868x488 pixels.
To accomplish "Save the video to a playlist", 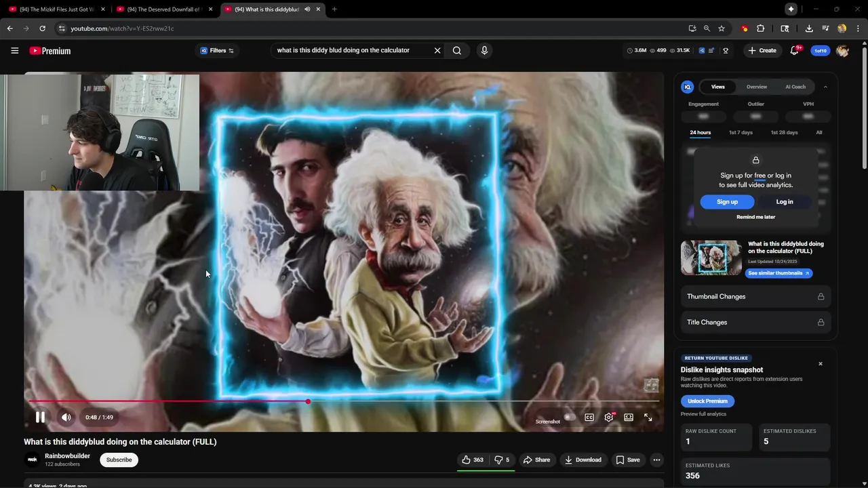I will [x=628, y=460].
